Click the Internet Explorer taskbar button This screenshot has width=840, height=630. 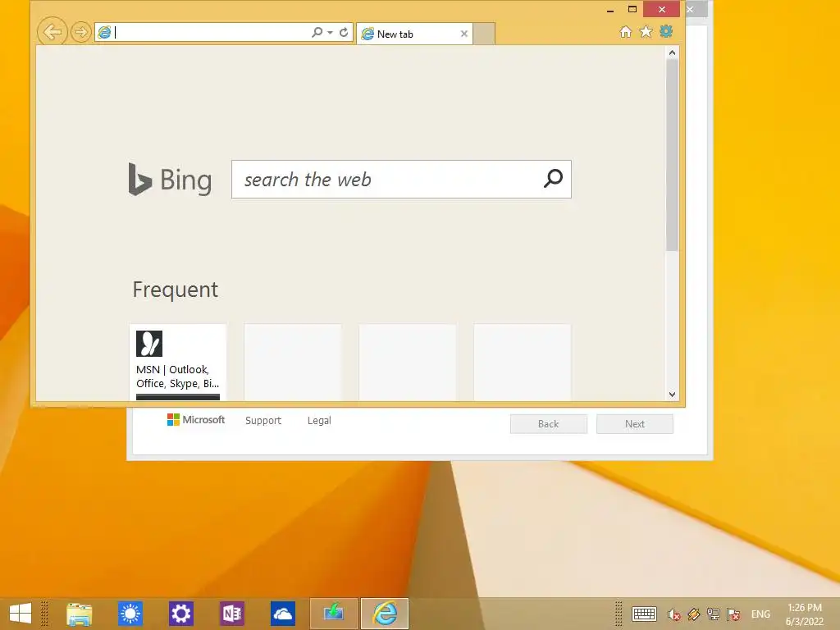click(x=385, y=614)
